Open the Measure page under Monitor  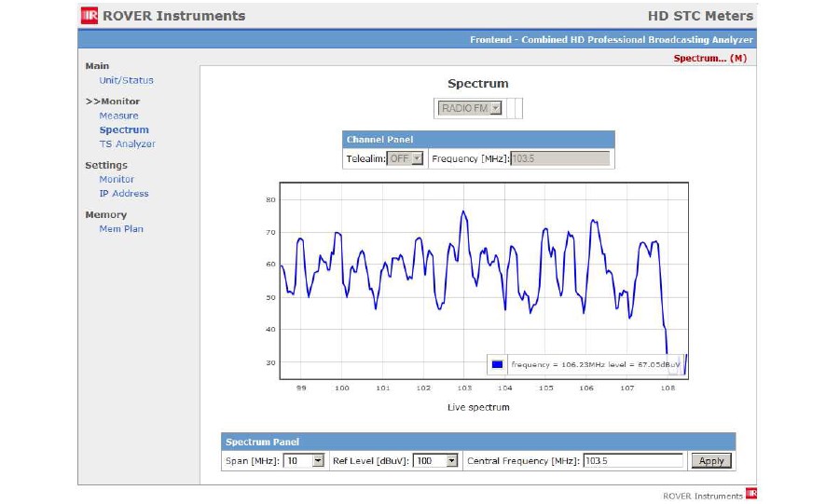click(118, 116)
